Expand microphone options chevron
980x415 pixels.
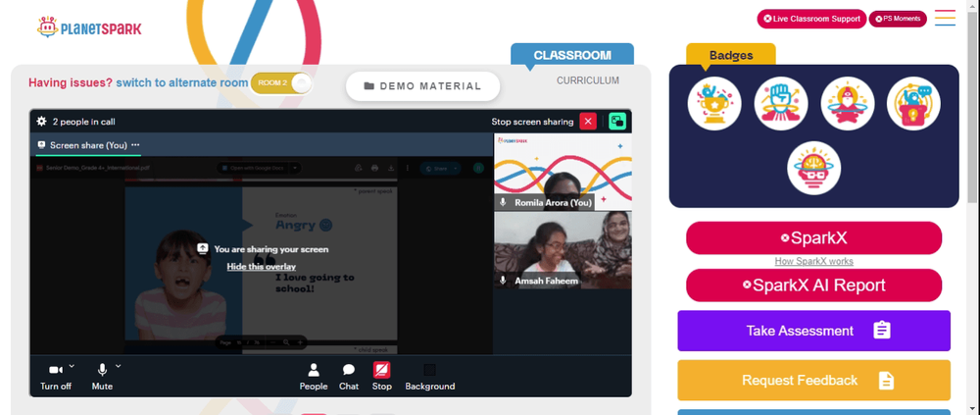119,366
